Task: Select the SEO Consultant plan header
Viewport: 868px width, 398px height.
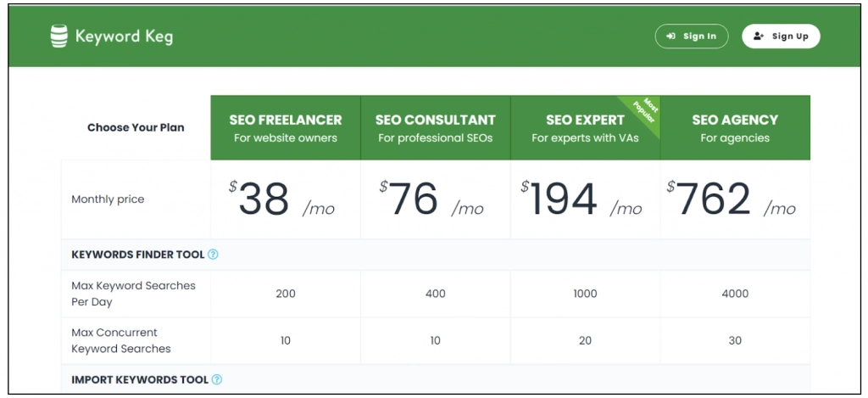Action: 435,127
